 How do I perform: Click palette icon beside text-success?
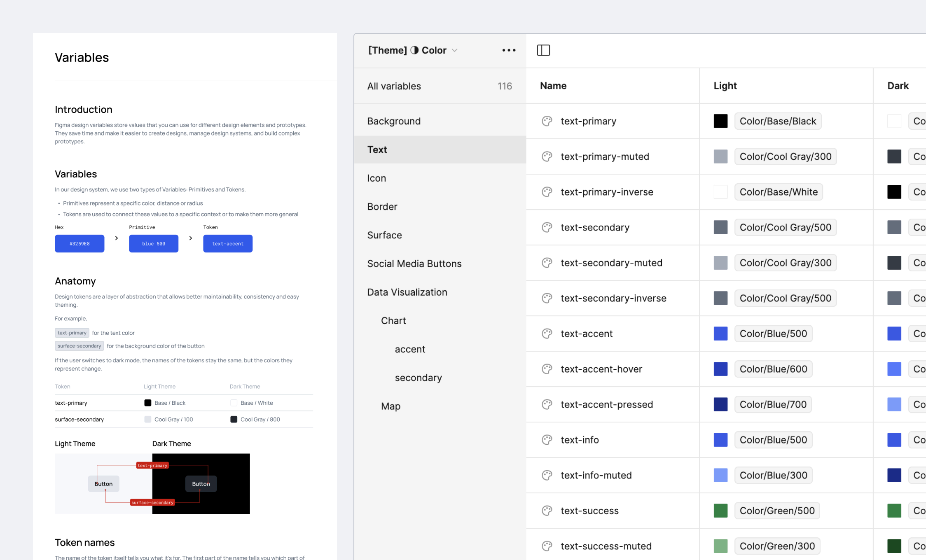click(547, 511)
